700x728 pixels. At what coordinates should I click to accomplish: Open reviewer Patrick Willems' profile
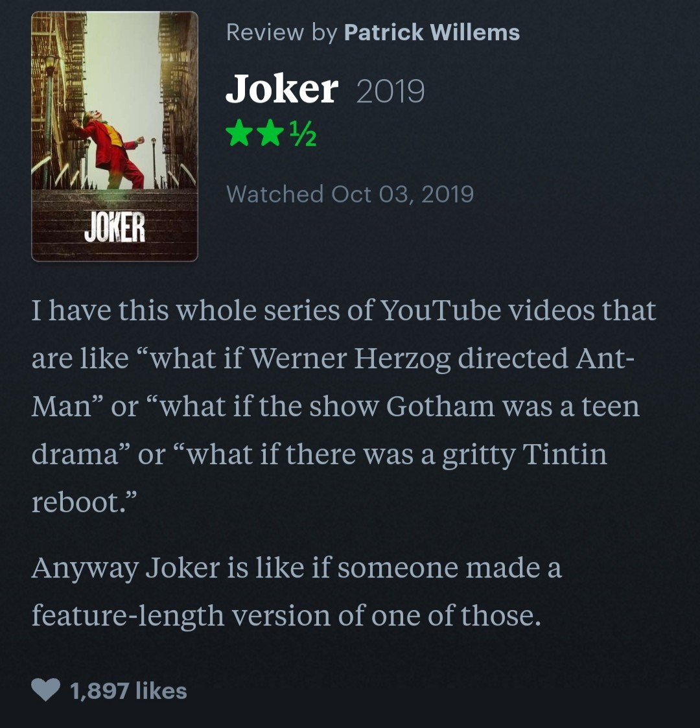point(432,32)
